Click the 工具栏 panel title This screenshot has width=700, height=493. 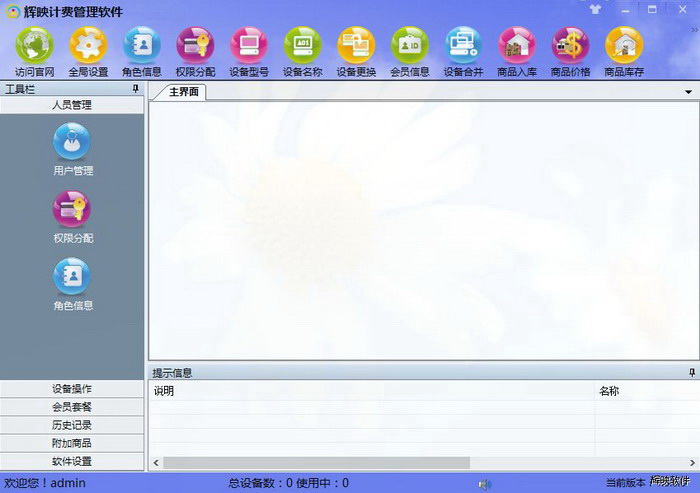20,89
